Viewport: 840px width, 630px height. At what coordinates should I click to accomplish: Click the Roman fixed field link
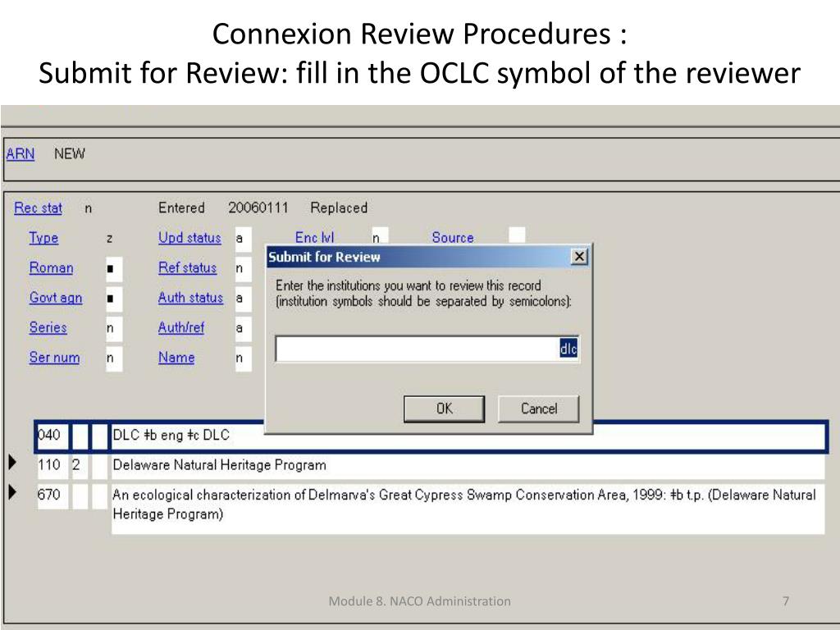tap(52, 268)
